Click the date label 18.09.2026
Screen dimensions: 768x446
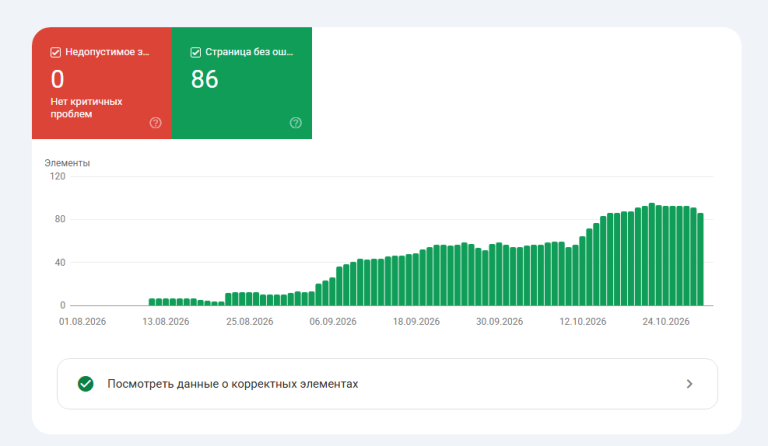(416, 322)
